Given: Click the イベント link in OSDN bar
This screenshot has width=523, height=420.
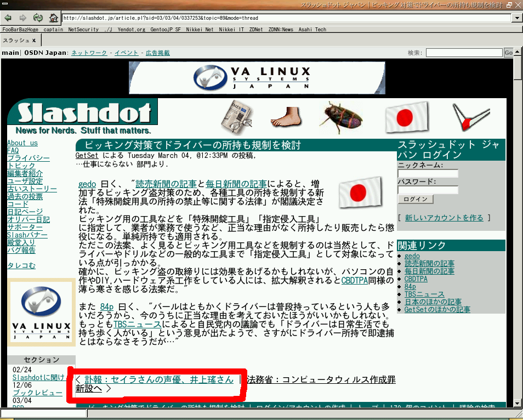Looking at the screenshot, I should (x=126, y=53).
